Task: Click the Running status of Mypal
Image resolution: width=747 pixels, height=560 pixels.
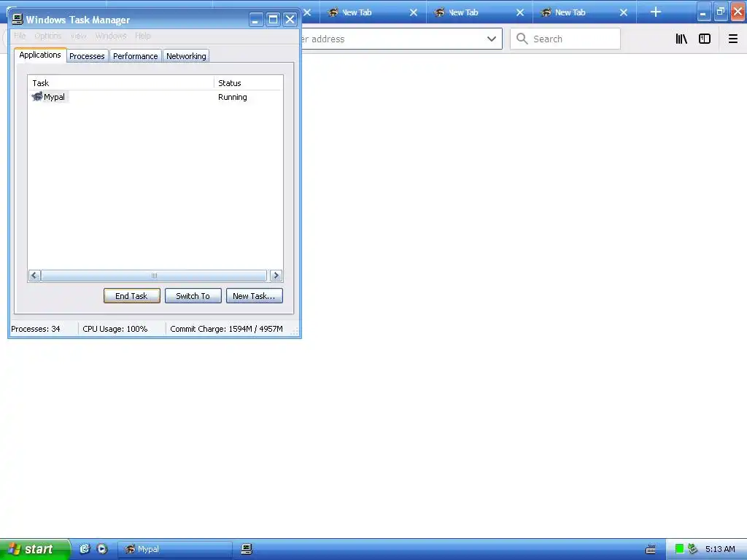Action: (x=233, y=97)
